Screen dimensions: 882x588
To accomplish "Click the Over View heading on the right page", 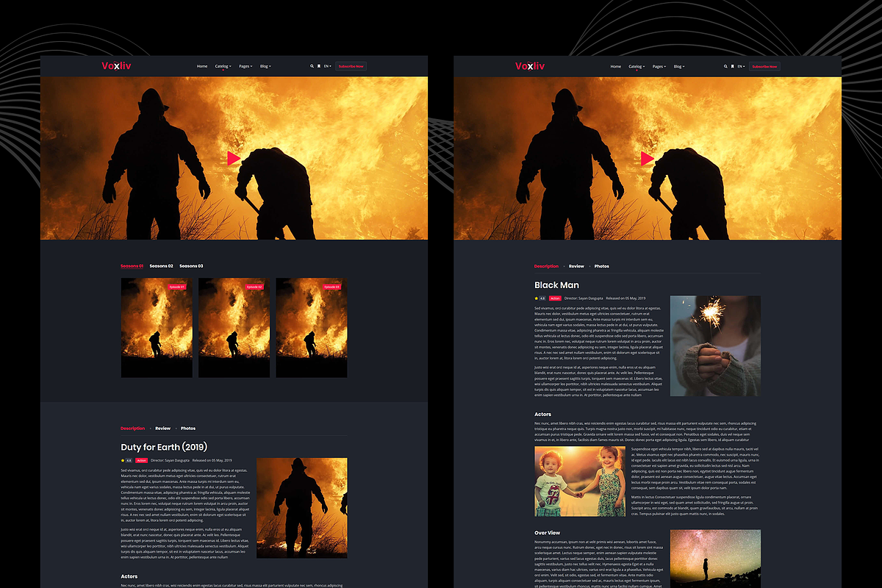I will [547, 533].
